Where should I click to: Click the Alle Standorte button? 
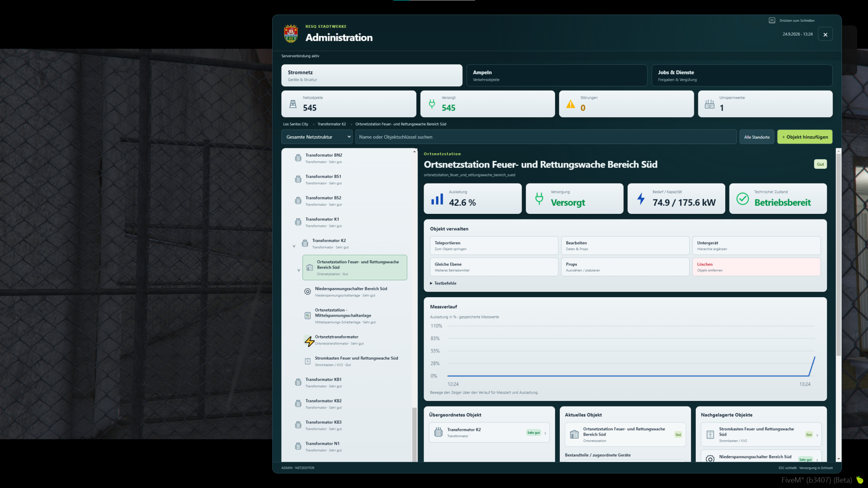click(x=757, y=137)
